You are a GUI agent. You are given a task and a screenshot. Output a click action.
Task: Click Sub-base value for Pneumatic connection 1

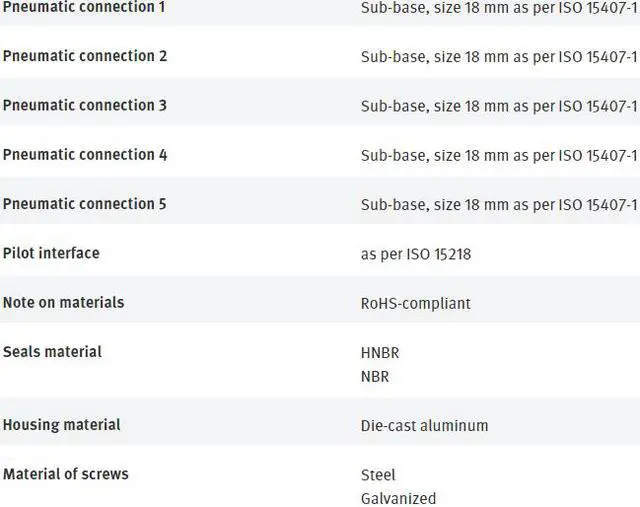pyautogui.click(x=498, y=7)
